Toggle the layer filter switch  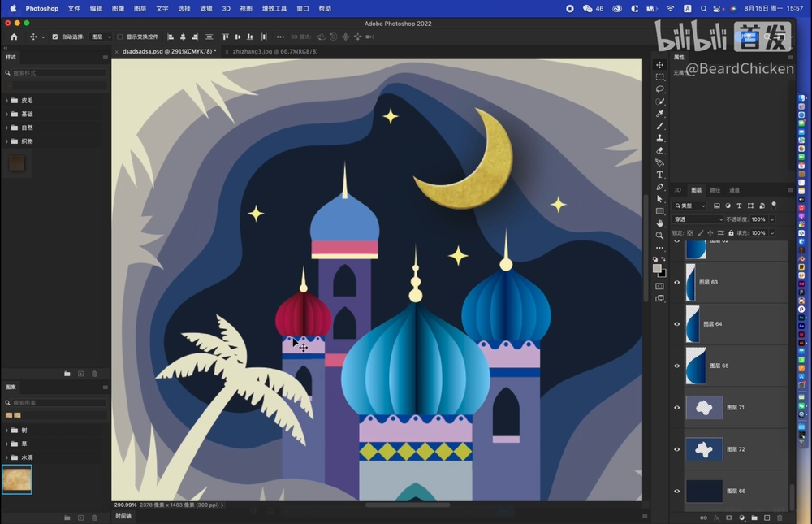point(774,206)
